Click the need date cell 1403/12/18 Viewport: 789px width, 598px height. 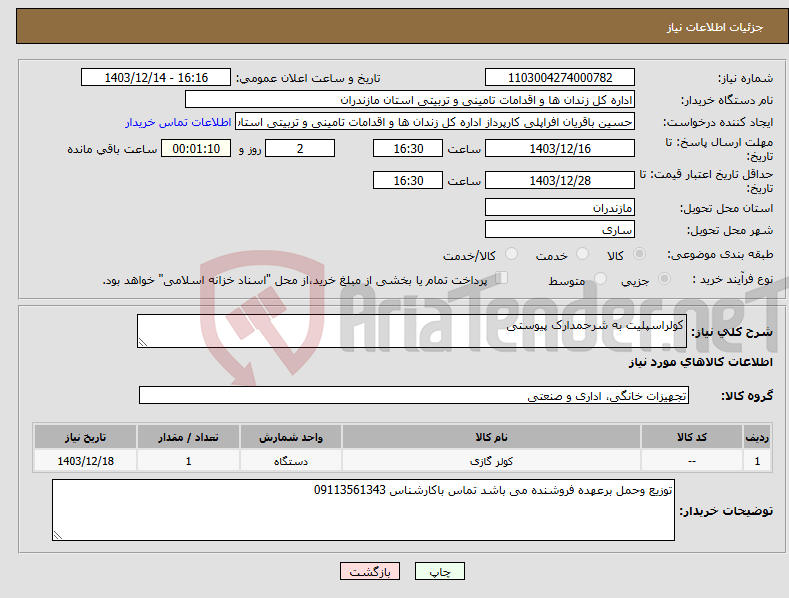[x=86, y=461]
